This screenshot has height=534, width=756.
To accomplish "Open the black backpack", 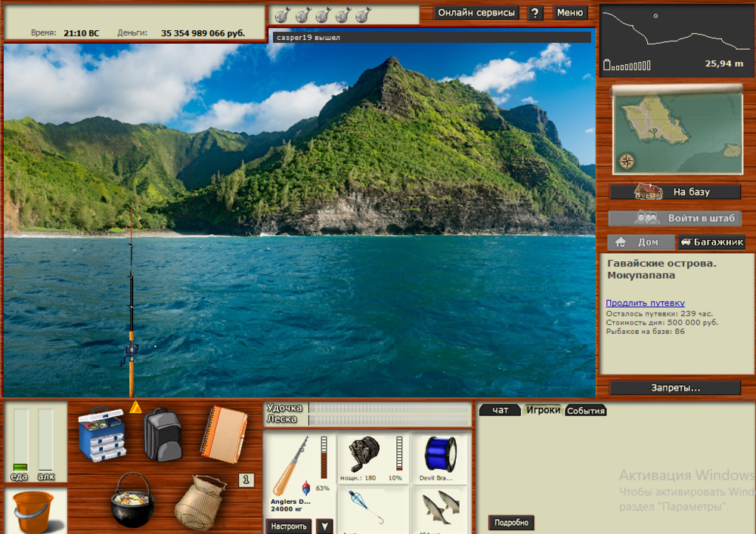I will 163,434.
